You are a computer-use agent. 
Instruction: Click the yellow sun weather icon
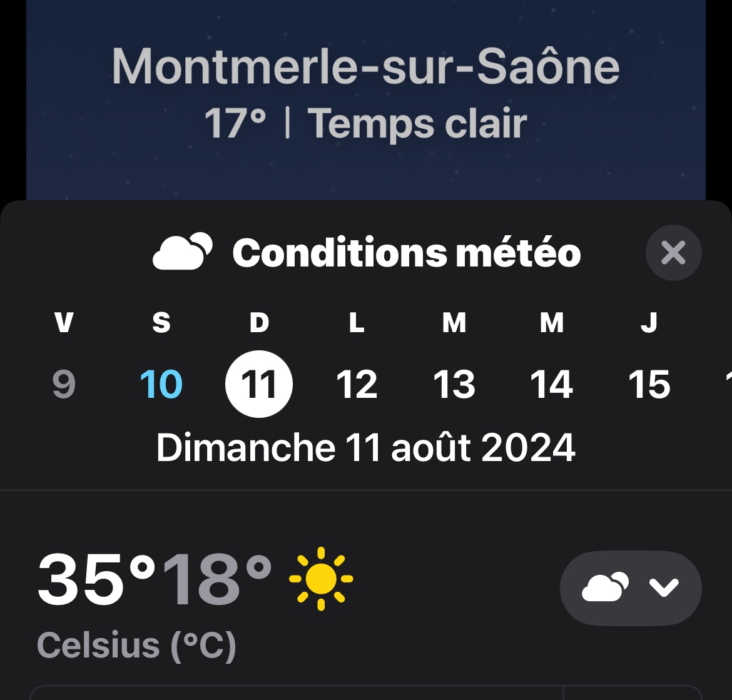[x=321, y=579]
